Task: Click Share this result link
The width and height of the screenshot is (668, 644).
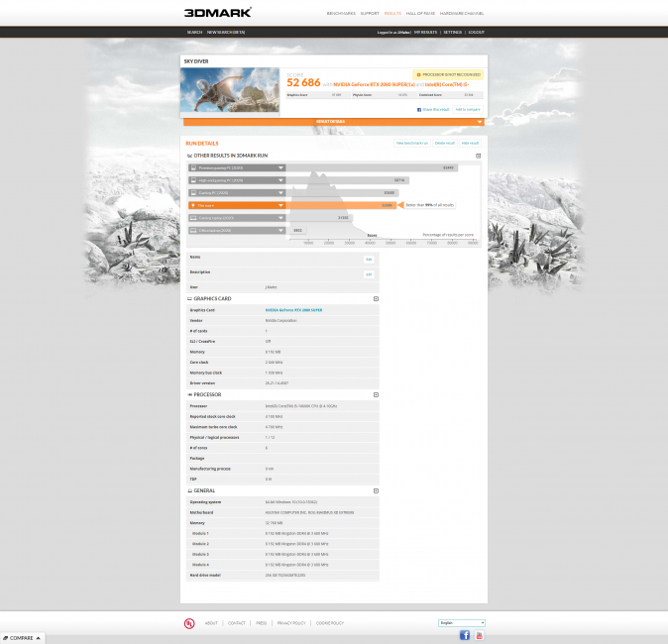Action: [435, 110]
